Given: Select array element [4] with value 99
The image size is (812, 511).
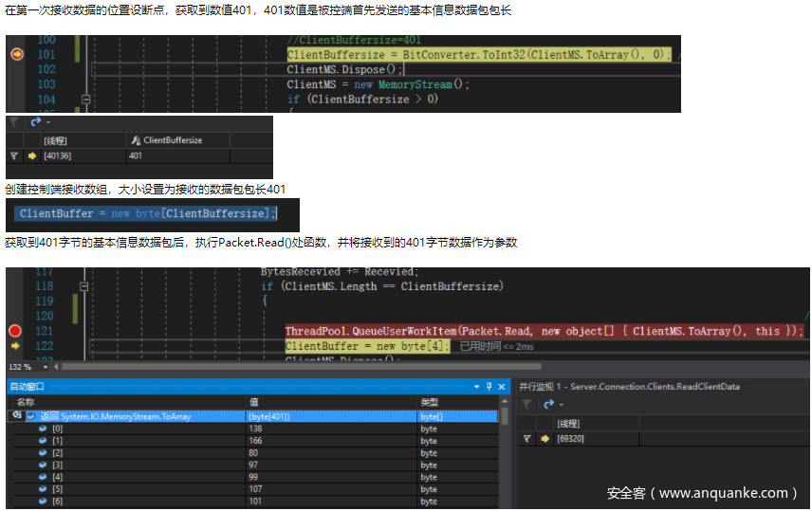Looking at the screenshot, I should 58,477.
